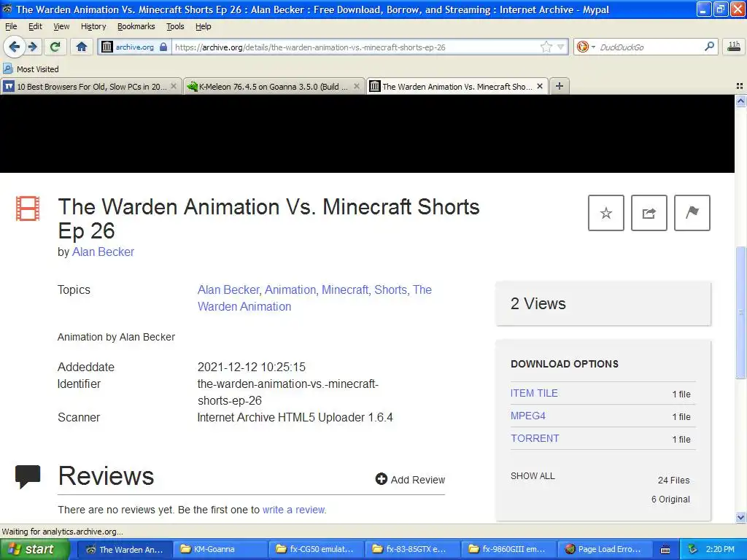Screen dimensions: 747x560
Task: Click the vertical scrollbar thumb
Action: (x=740, y=312)
